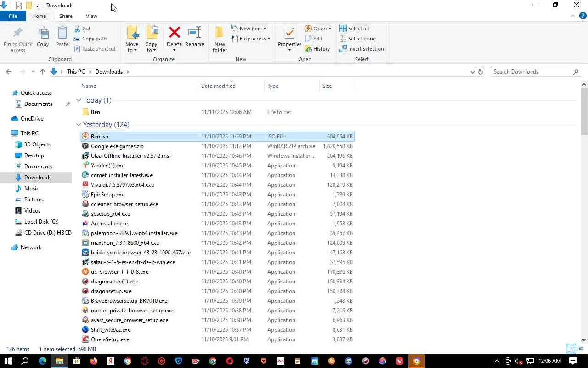Screen dimensions: 588x368
Task: Open the File tab
Action: 13,16
